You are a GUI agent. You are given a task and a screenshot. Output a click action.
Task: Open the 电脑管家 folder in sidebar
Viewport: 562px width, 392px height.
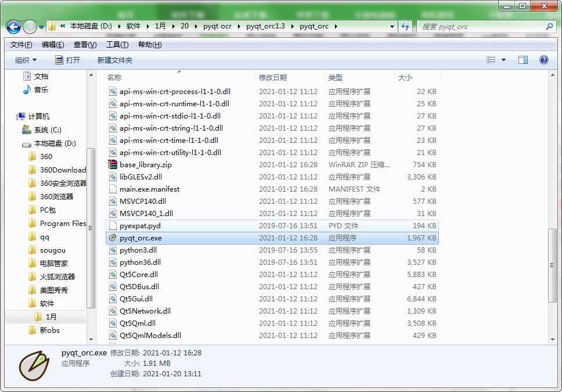coord(53,263)
